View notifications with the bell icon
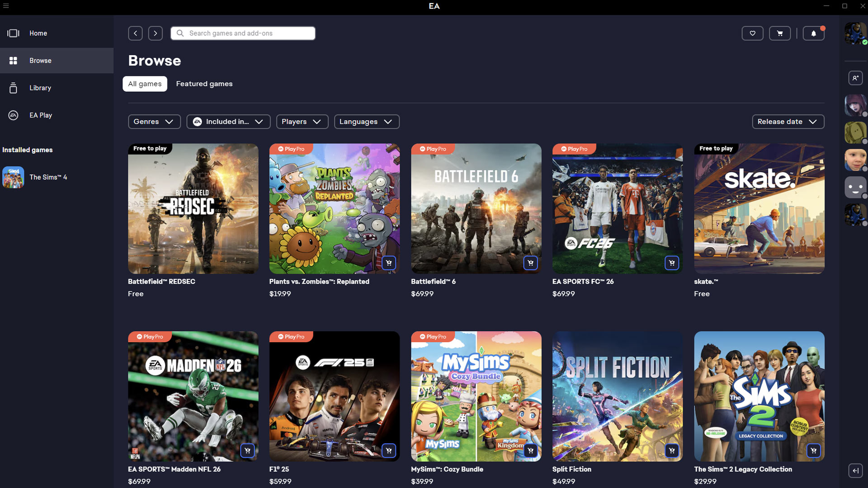 tap(813, 33)
